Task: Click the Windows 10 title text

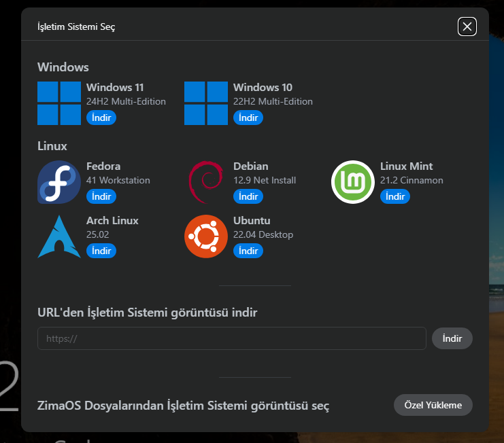Action: tap(263, 88)
